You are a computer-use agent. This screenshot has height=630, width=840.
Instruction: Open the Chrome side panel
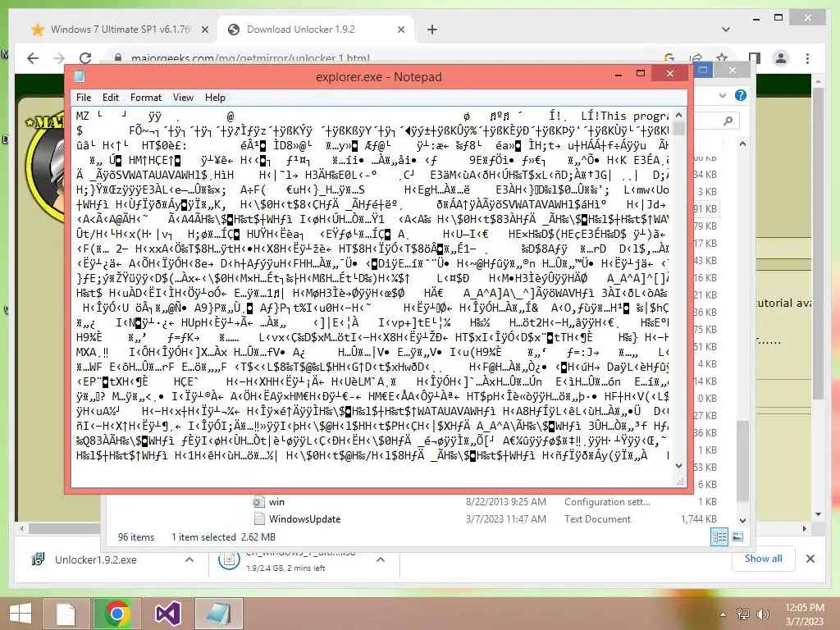[x=755, y=58]
